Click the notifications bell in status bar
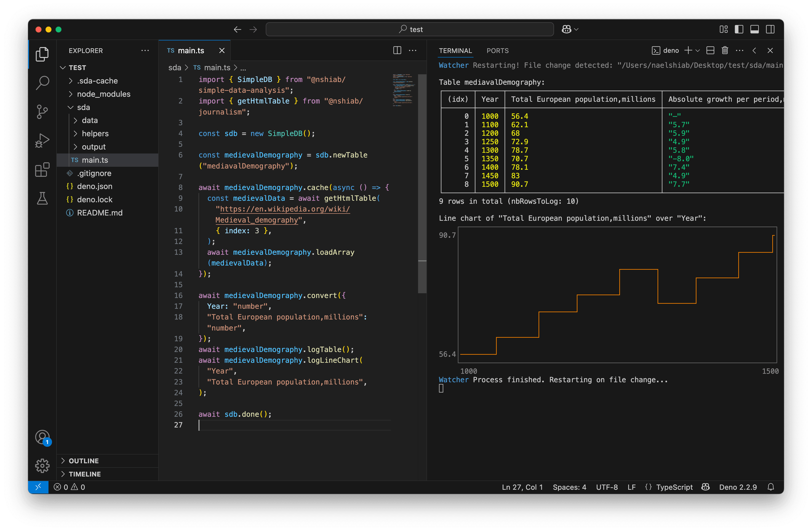 (771, 487)
